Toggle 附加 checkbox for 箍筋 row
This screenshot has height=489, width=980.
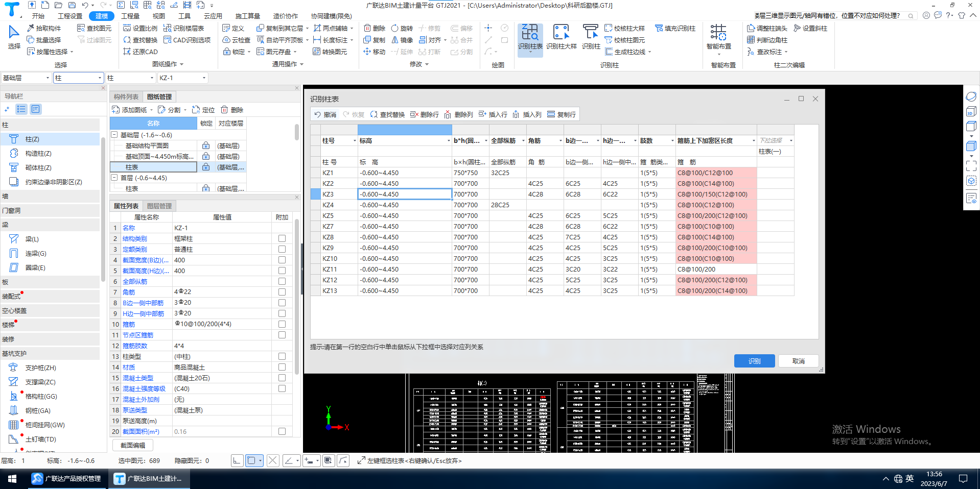[282, 324]
